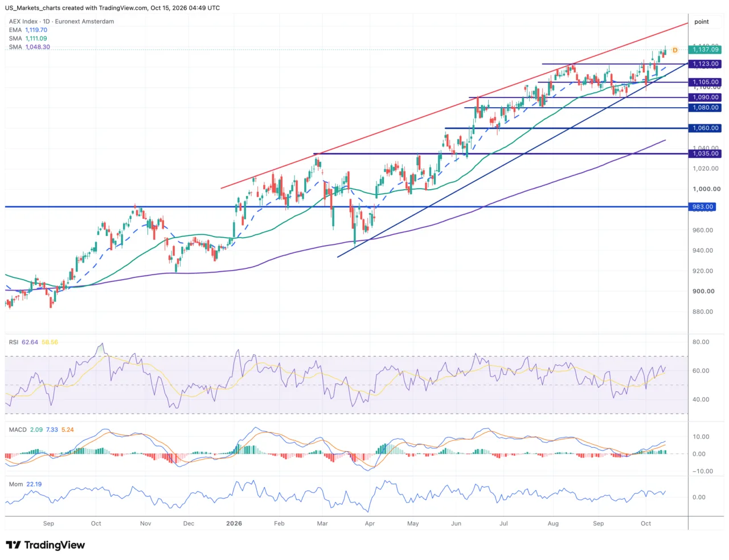Select the 960.00 price axis value
Image resolution: width=729 pixels, height=560 pixels.
(x=703, y=230)
